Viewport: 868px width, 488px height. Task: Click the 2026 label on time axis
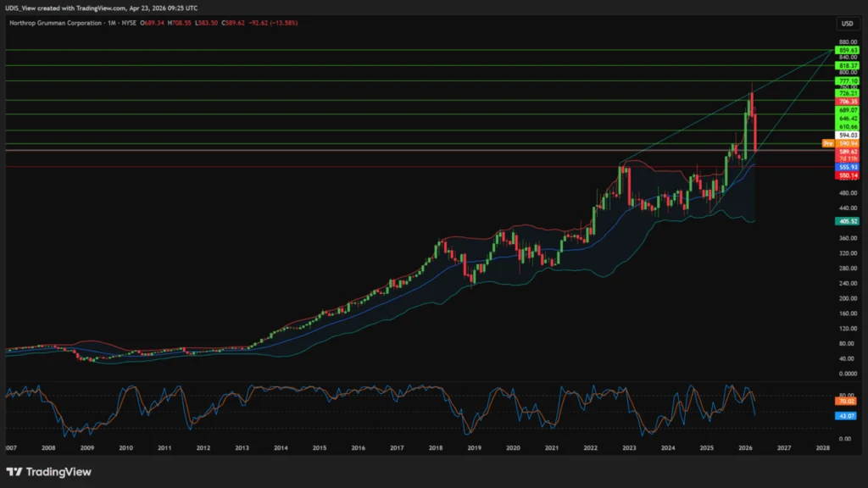[x=745, y=448]
